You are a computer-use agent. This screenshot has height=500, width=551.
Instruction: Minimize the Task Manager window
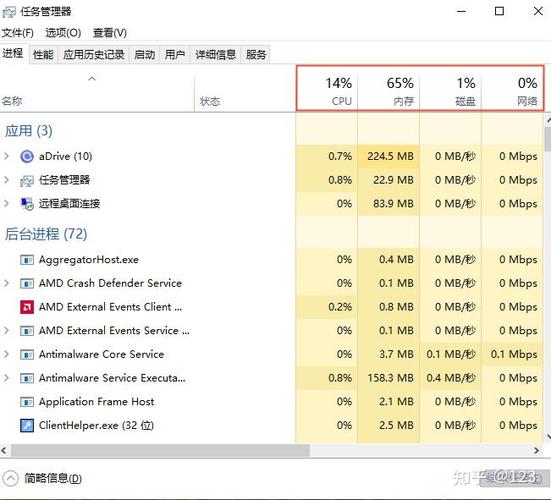coord(461,11)
